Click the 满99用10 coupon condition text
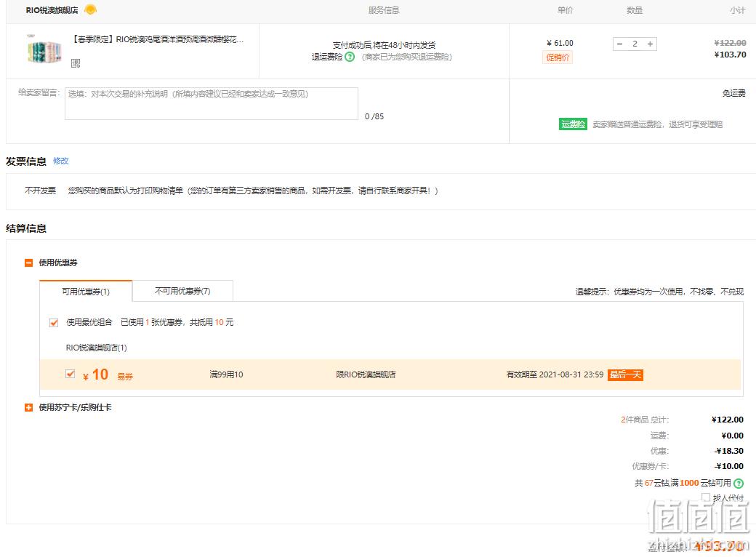Screen dimensions: 756x557 226,374
